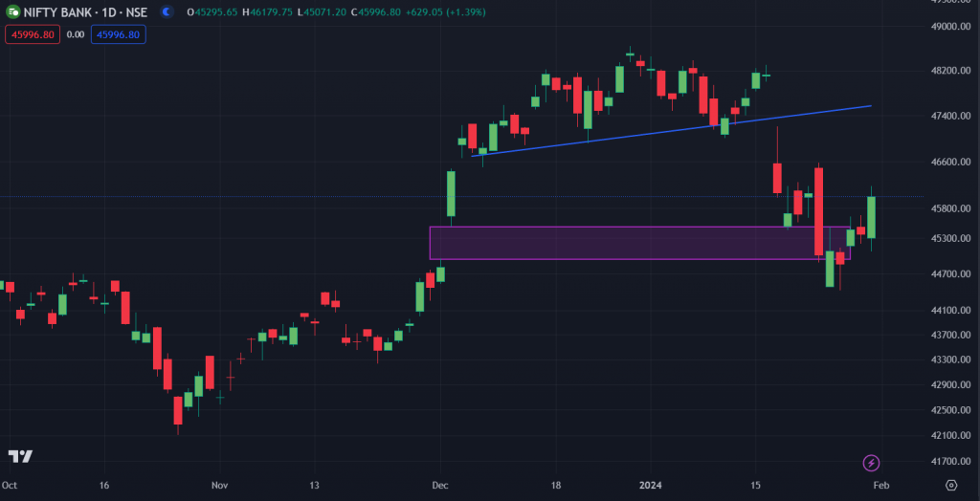The image size is (980, 501).
Task: Click the 13 date label on time axis
Action: pos(314,485)
